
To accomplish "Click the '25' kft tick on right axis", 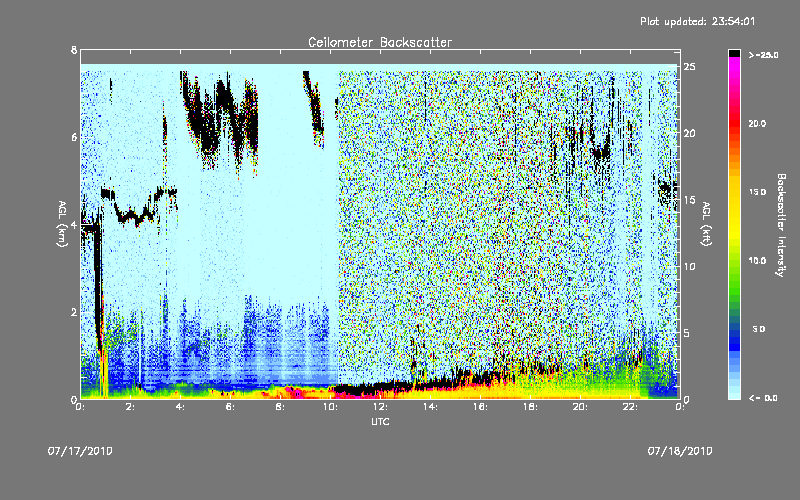I will 690,67.
